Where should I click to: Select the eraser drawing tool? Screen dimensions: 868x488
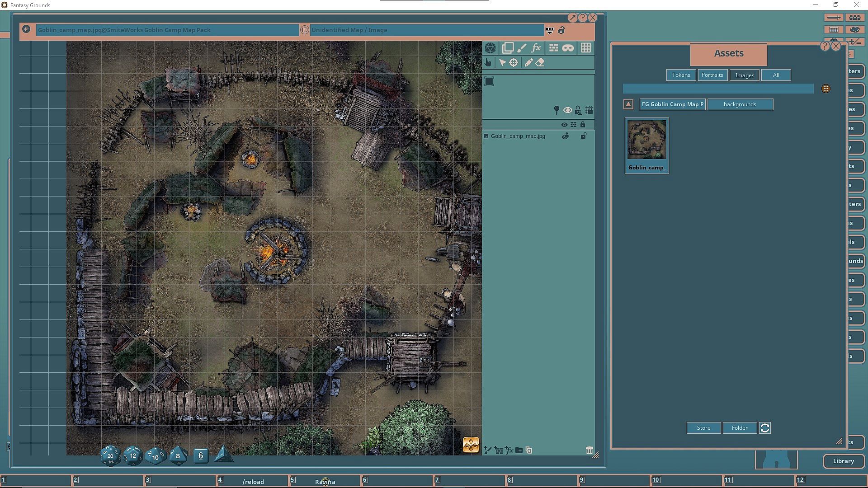click(x=540, y=63)
